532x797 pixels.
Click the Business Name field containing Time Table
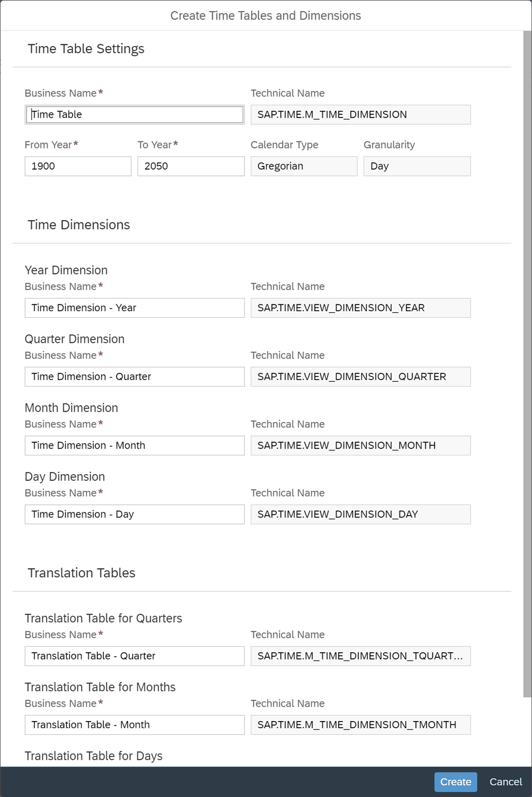(134, 114)
